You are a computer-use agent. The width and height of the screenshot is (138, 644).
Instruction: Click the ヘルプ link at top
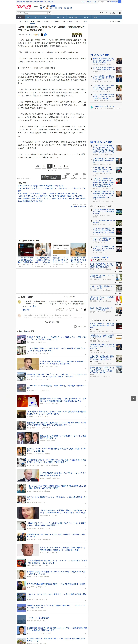coord(94,2)
